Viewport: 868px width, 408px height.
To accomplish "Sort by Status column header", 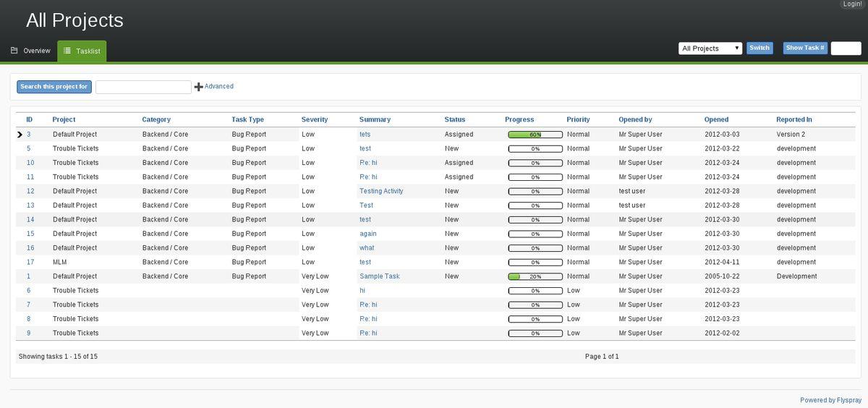I will click(x=455, y=119).
